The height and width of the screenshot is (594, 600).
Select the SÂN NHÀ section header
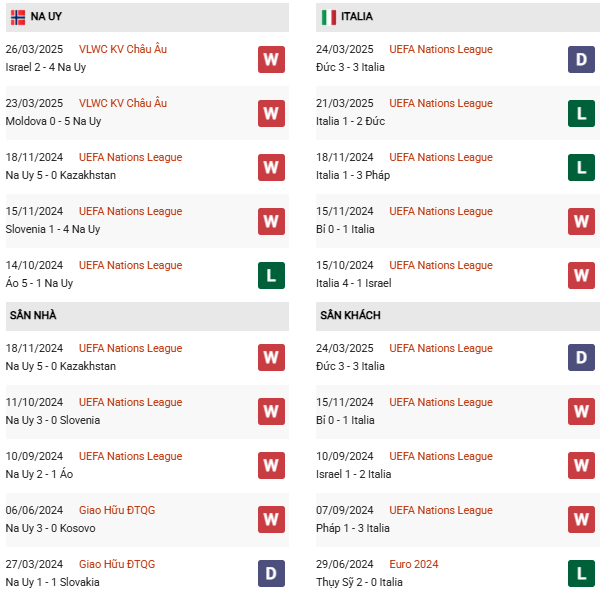(x=33, y=316)
